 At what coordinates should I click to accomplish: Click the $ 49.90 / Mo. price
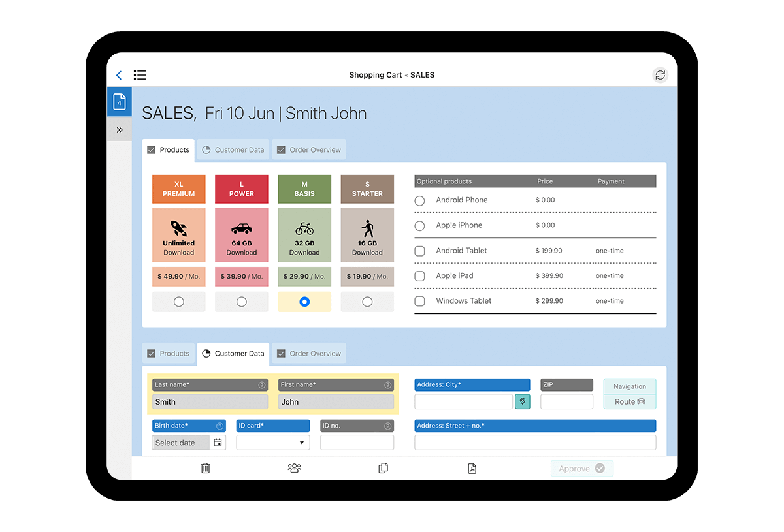pyautogui.click(x=179, y=277)
